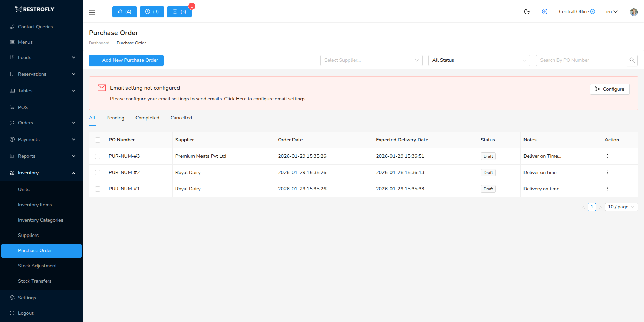Screen dimensions: 644x322
Task: Open the hamburger menu to collapse sidebar
Action: 92,12
